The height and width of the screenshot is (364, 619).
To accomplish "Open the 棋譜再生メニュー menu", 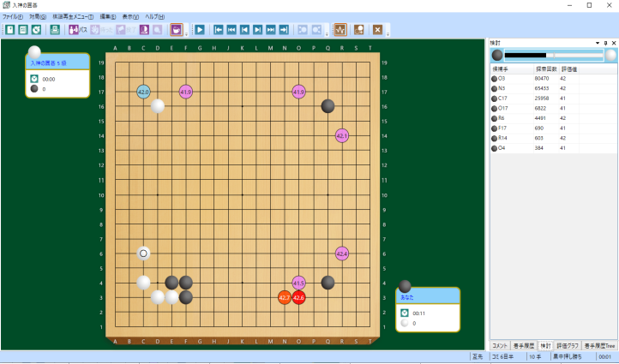I will pos(74,16).
